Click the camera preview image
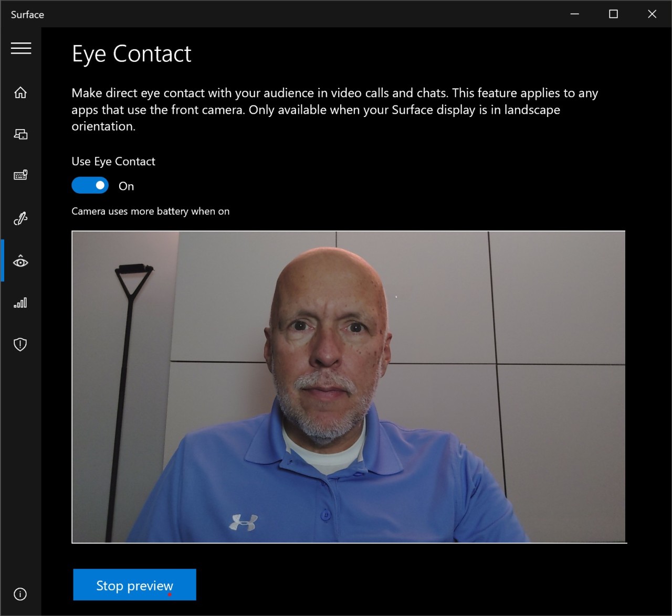 [x=349, y=387]
